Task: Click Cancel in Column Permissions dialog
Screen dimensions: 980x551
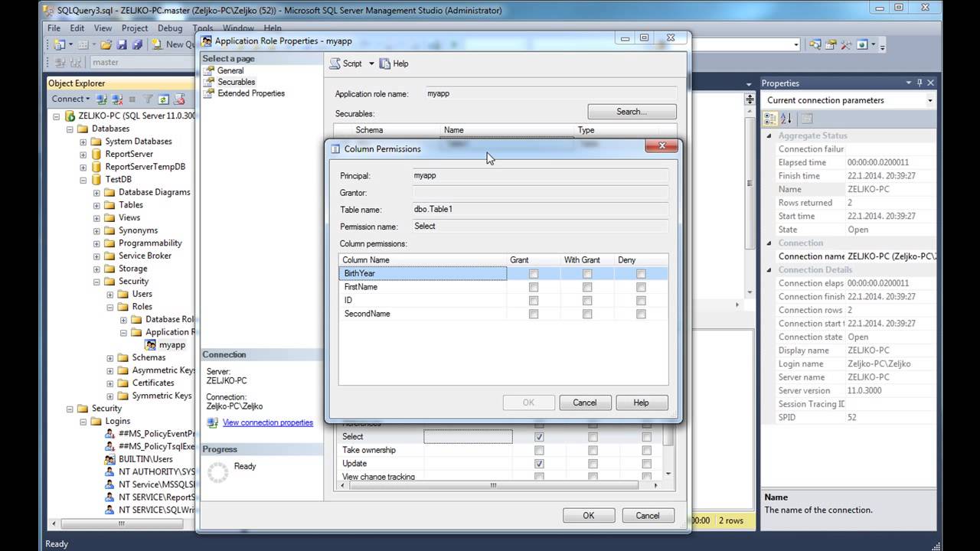Action: point(585,403)
